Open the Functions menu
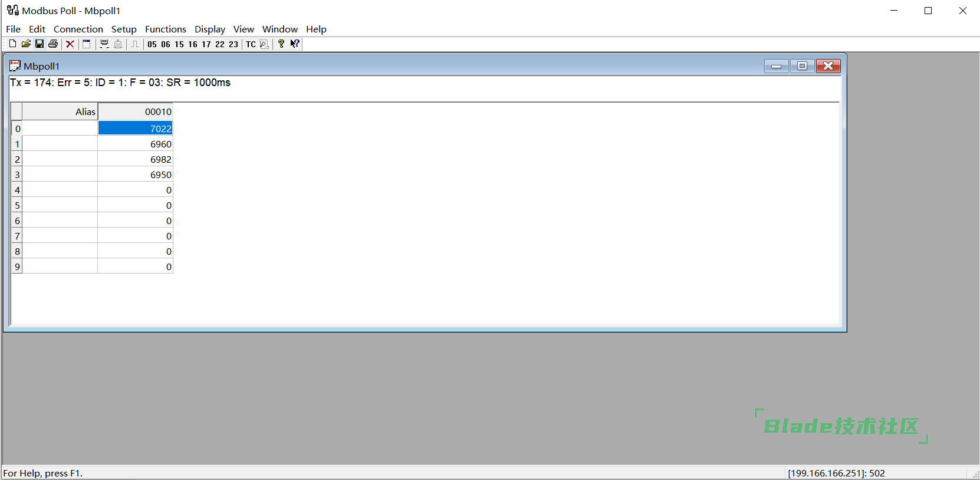Image resolution: width=980 pixels, height=480 pixels. pos(165,29)
